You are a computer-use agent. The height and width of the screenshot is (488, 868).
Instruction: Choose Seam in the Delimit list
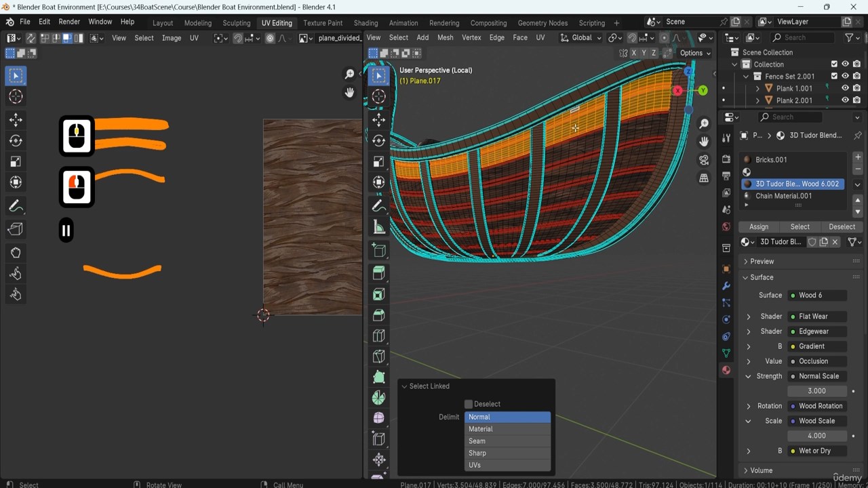pos(507,441)
